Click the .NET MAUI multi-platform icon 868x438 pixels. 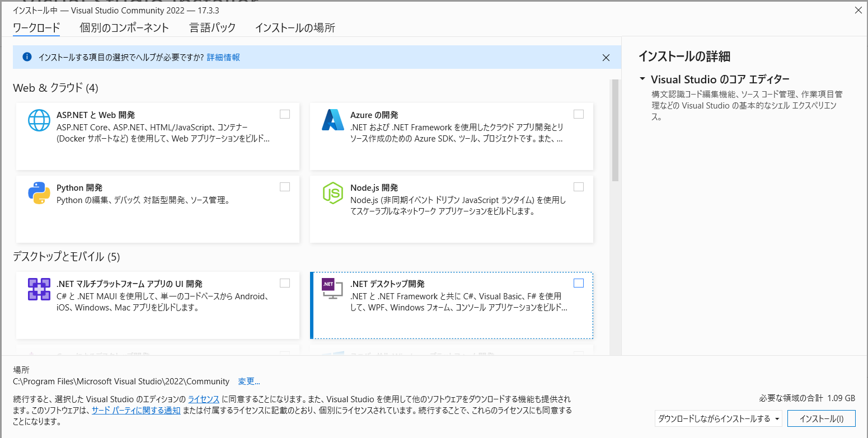tap(39, 289)
